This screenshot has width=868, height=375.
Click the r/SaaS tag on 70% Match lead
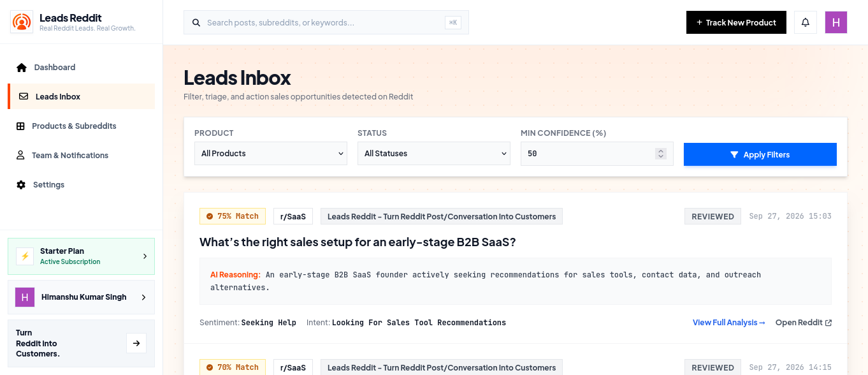click(x=293, y=367)
